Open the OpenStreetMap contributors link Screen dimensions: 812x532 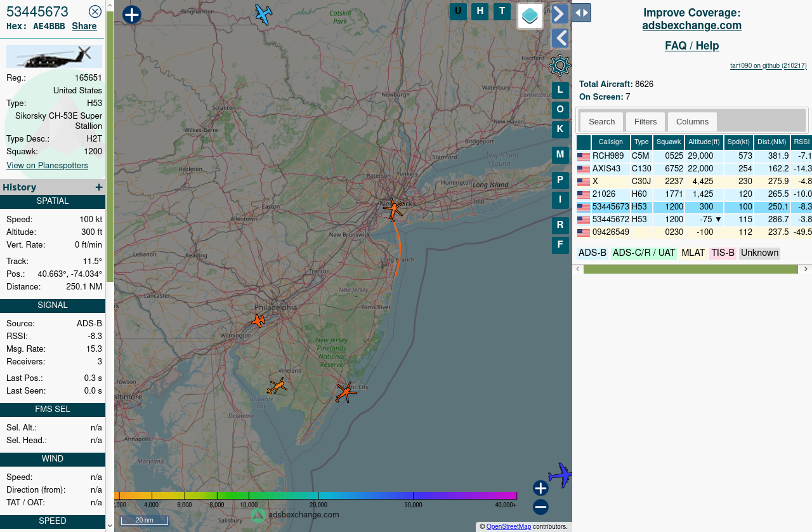pyautogui.click(x=509, y=527)
